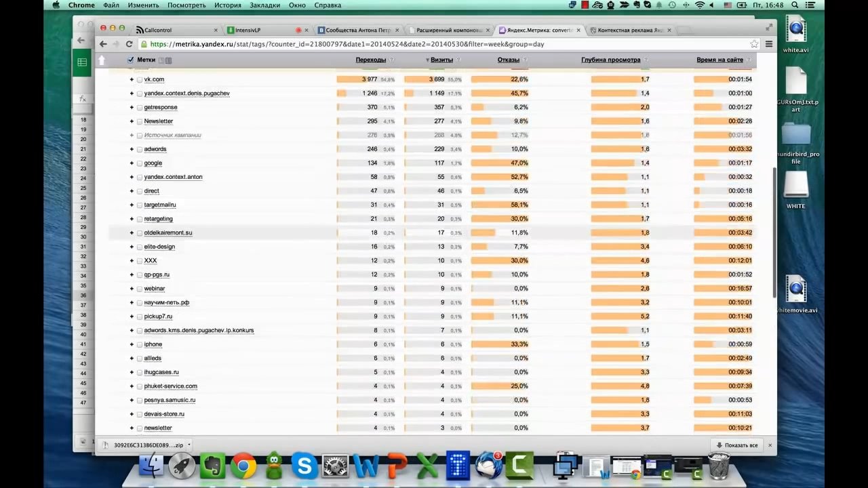Click the bookmark star in address bar

pos(754,44)
